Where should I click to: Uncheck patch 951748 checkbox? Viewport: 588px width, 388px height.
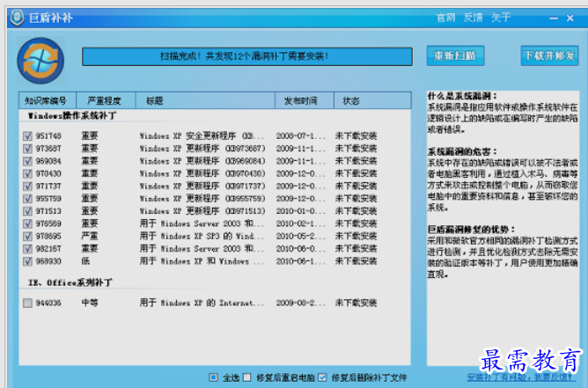(x=27, y=135)
